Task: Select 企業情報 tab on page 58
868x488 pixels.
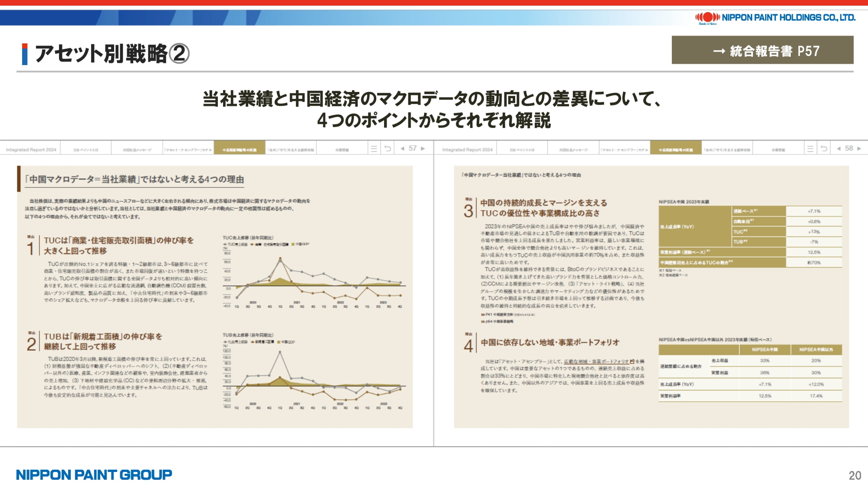Action: (x=778, y=150)
